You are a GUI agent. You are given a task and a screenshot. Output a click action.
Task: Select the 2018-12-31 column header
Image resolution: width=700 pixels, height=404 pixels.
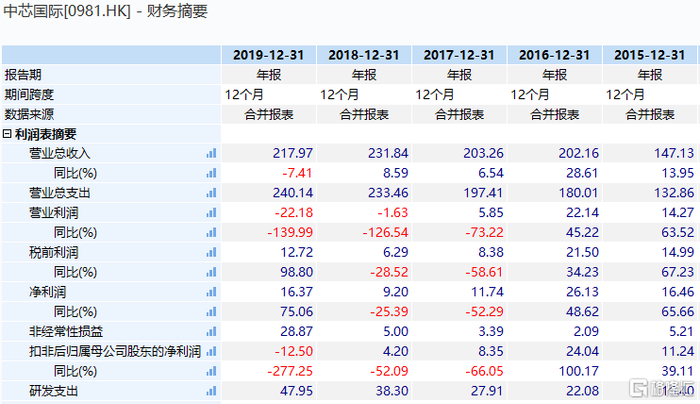(364, 55)
